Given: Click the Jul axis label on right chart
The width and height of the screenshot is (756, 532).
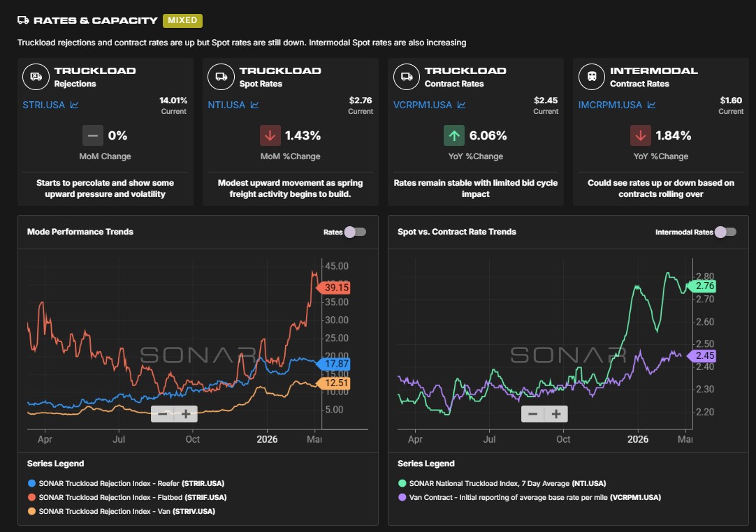Looking at the screenshot, I should click(x=489, y=439).
